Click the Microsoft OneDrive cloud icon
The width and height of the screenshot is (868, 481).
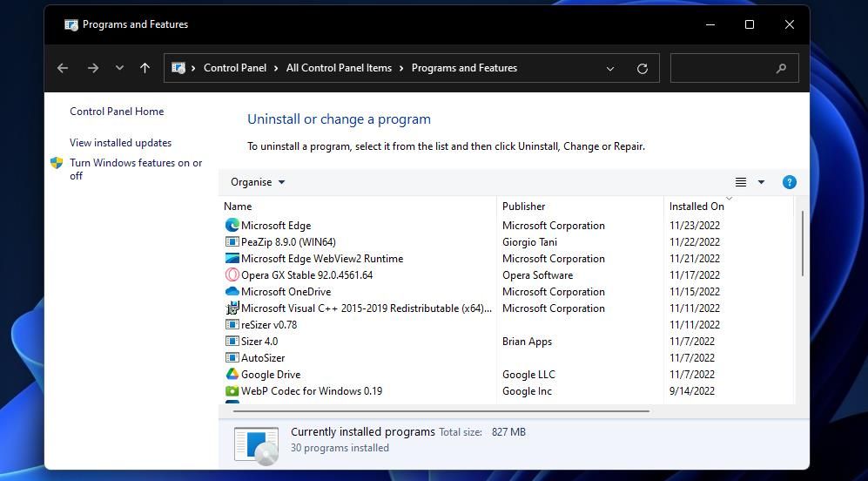(232, 292)
